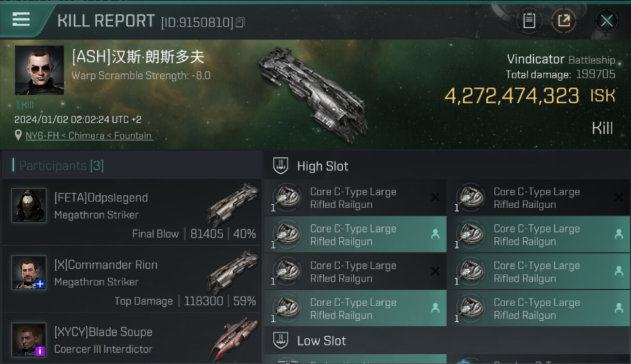Copy the kill report ID

click(240, 22)
